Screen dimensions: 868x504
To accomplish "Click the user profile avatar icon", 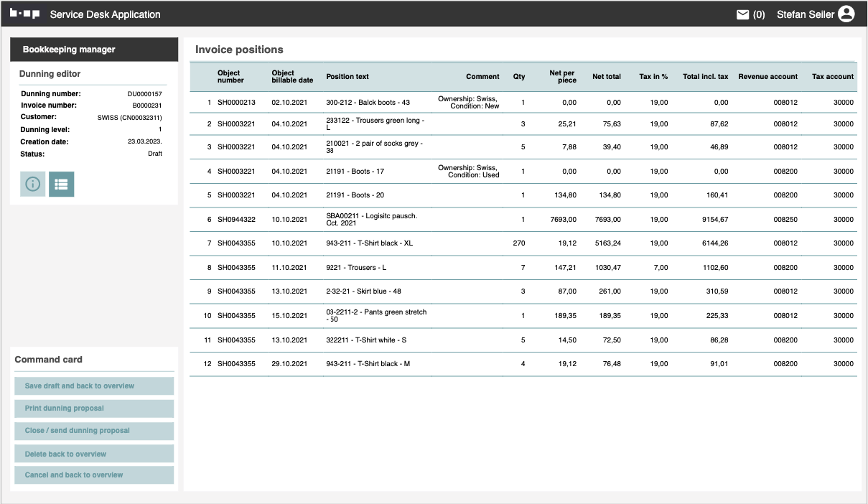I will click(846, 14).
